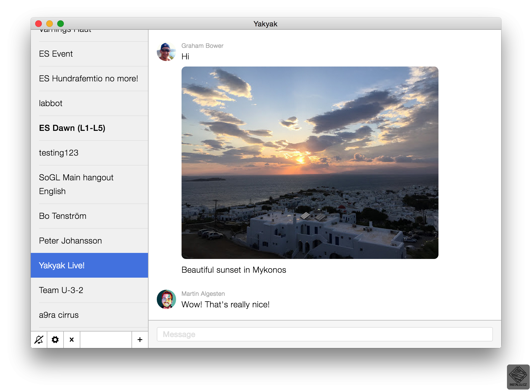This screenshot has width=532, height=392.
Task: Select the Yakyak Live! conversation
Action: click(x=89, y=265)
